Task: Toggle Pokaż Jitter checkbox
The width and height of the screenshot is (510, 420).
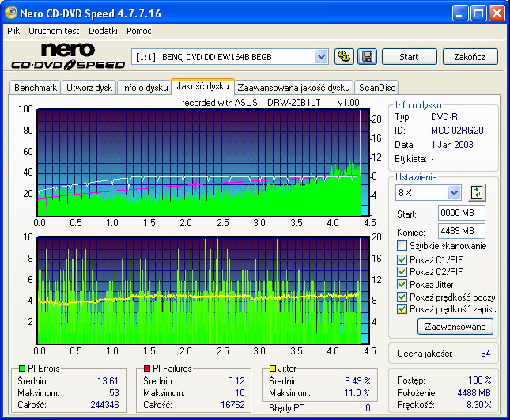Action: [x=402, y=284]
